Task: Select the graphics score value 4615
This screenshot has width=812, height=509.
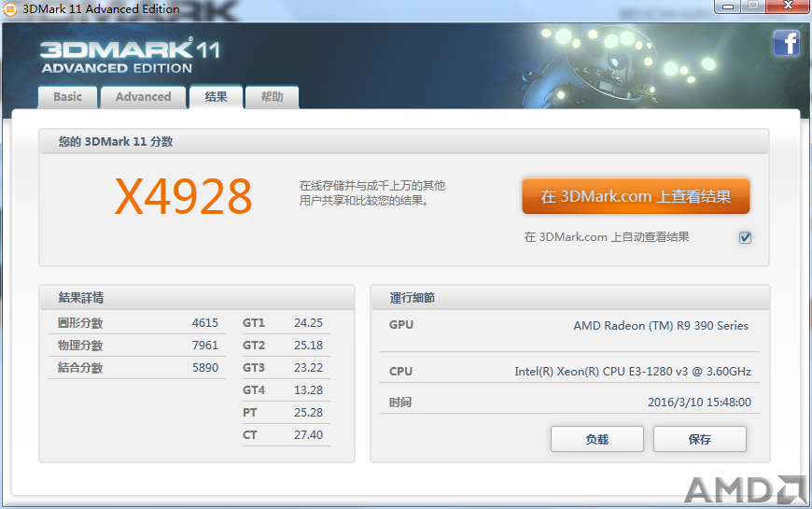Action: click(205, 323)
